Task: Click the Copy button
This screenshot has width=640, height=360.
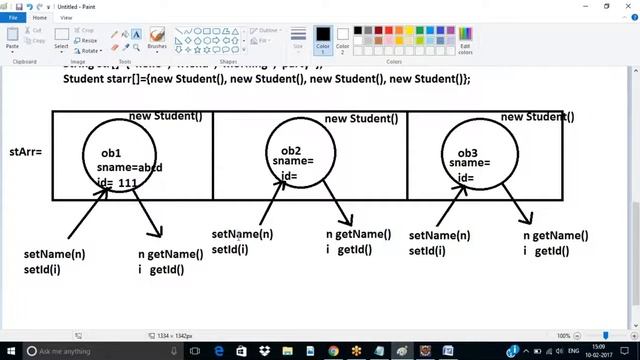Action: 35,41
